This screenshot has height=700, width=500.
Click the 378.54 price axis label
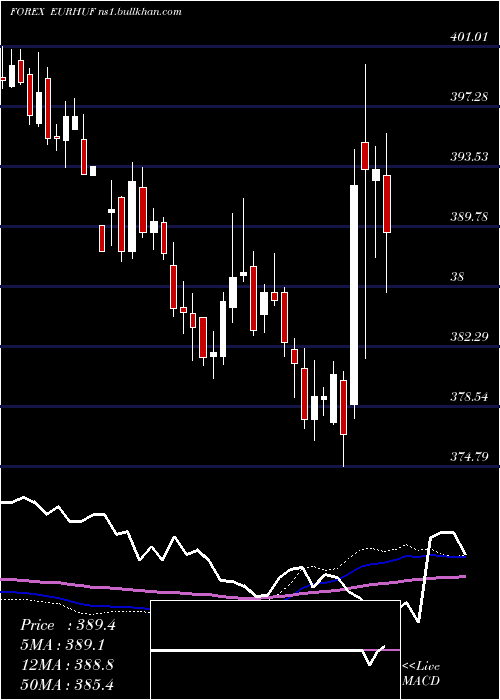469,397
